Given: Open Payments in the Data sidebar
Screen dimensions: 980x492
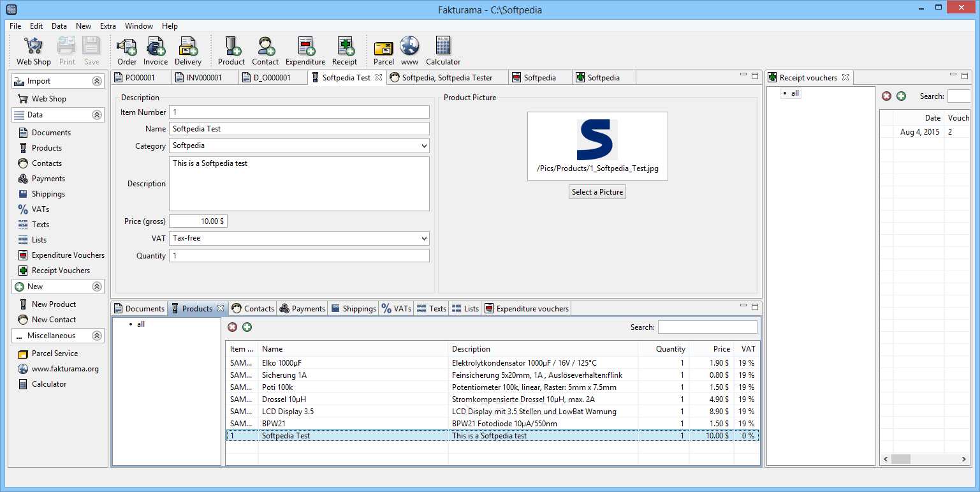Looking at the screenshot, I should click(41, 179).
